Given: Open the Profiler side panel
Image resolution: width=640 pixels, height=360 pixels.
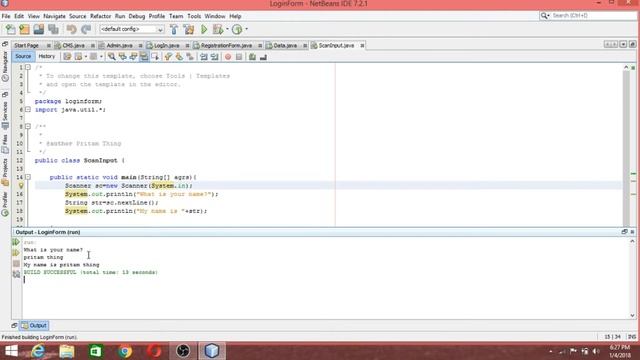Looking at the screenshot, I should [5, 204].
